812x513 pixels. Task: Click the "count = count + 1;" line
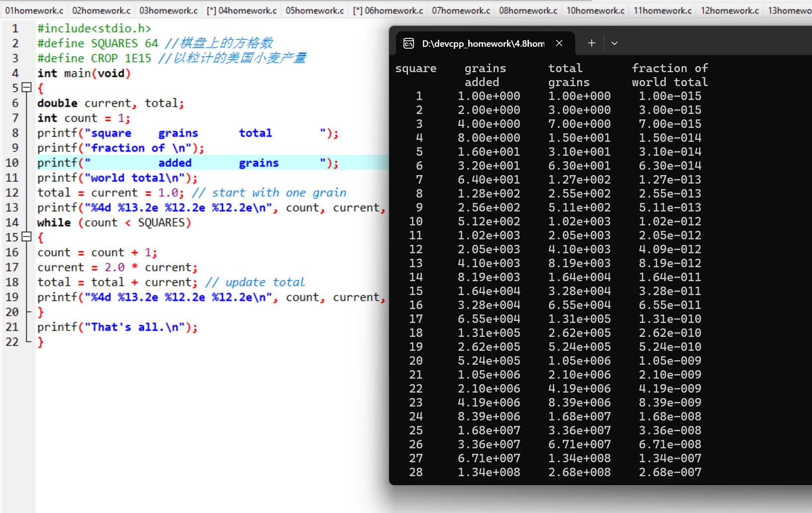(x=98, y=252)
